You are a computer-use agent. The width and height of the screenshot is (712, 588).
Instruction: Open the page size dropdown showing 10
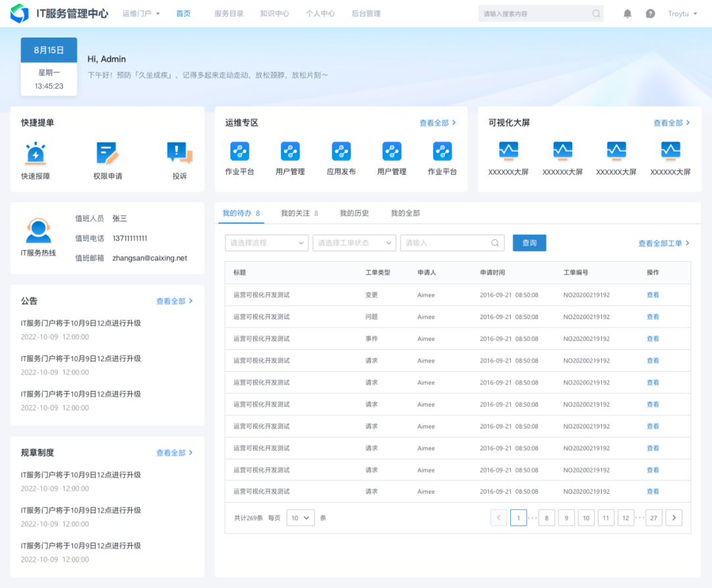tap(301, 517)
